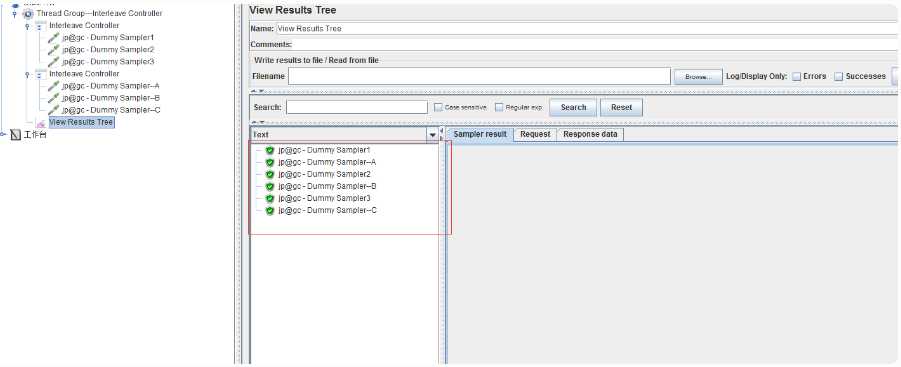Enable the Errors only checkbox
Viewport: 901px width, 367px height.
(x=796, y=76)
